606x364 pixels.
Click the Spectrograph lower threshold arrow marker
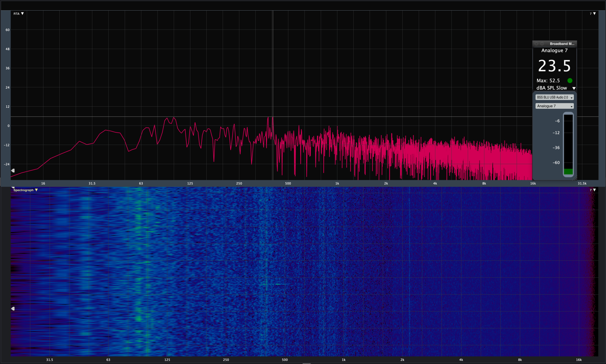click(13, 309)
